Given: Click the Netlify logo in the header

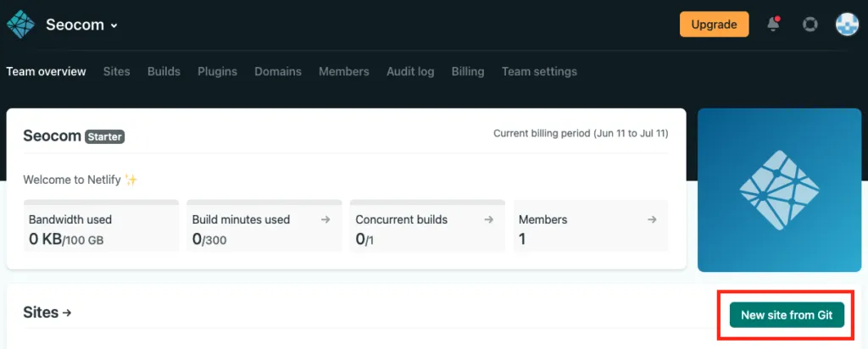Looking at the screenshot, I should click(x=20, y=25).
